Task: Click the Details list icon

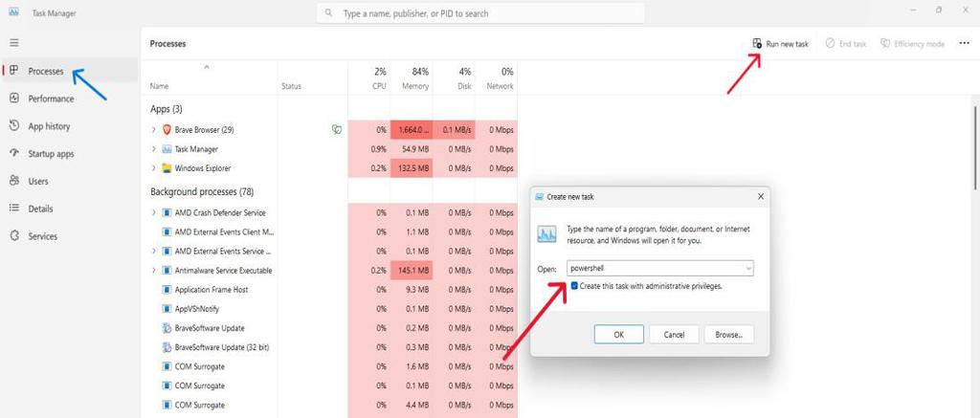Action: coord(14,209)
